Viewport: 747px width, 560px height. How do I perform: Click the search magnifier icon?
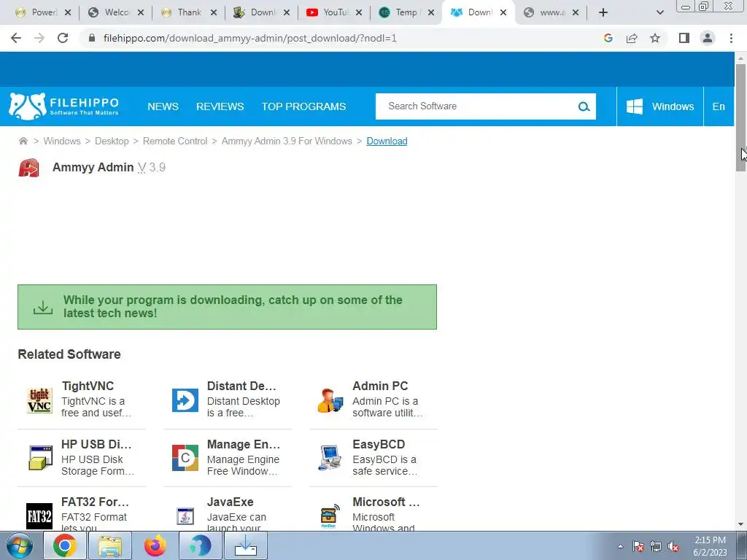pos(584,106)
